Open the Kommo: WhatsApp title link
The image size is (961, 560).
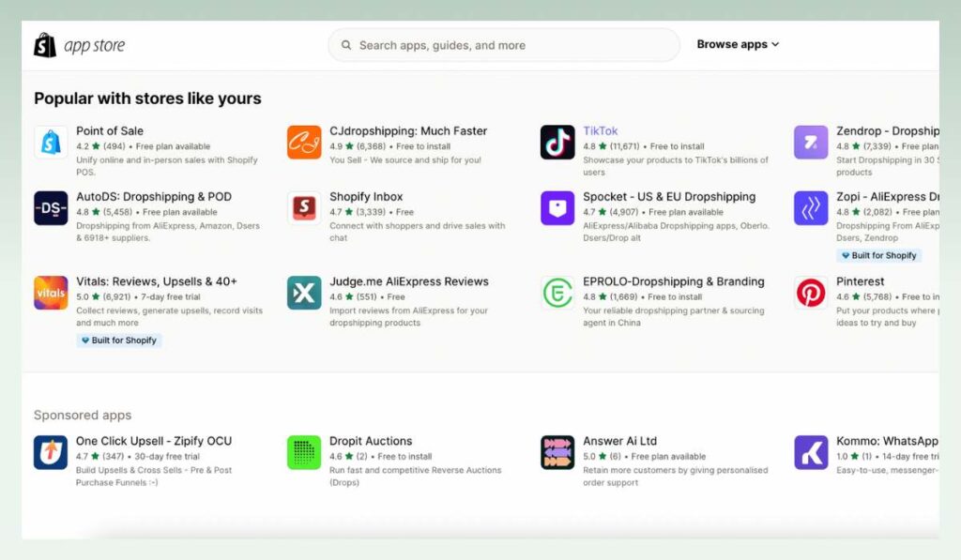point(887,441)
